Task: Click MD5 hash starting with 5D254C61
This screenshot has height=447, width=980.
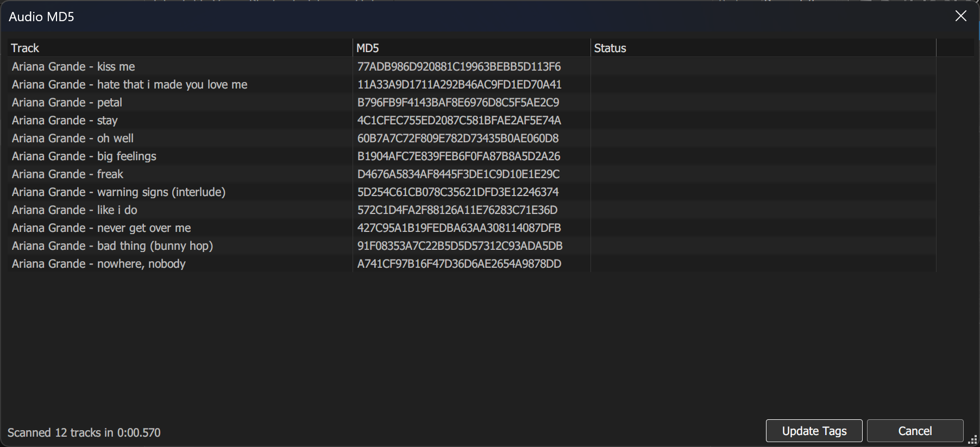Action: click(x=458, y=192)
